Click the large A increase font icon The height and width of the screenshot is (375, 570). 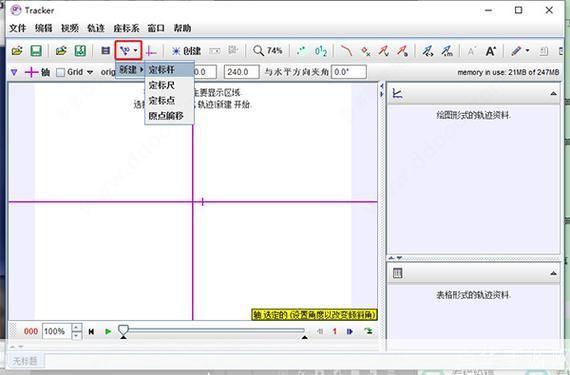click(x=490, y=51)
